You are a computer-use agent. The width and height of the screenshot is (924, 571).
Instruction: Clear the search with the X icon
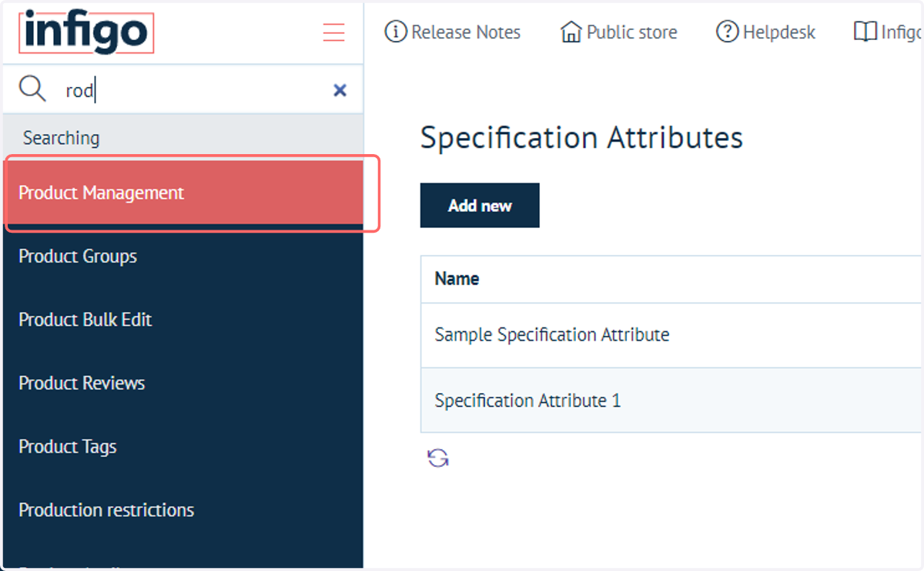(x=340, y=90)
